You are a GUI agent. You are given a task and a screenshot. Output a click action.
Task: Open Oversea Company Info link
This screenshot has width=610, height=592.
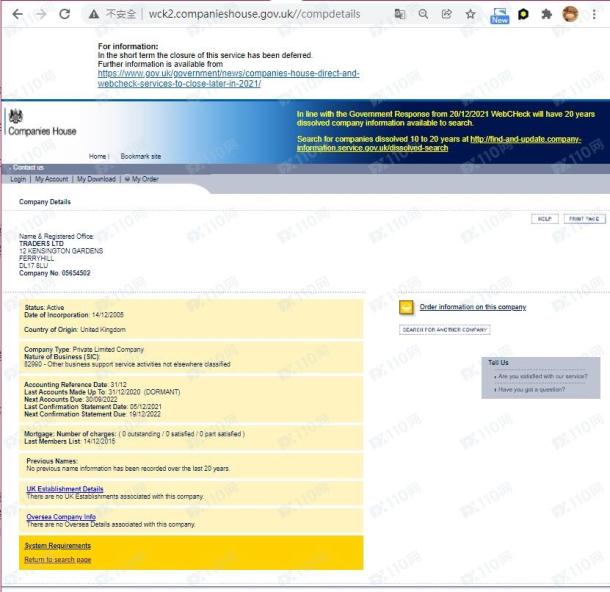[x=61, y=517]
